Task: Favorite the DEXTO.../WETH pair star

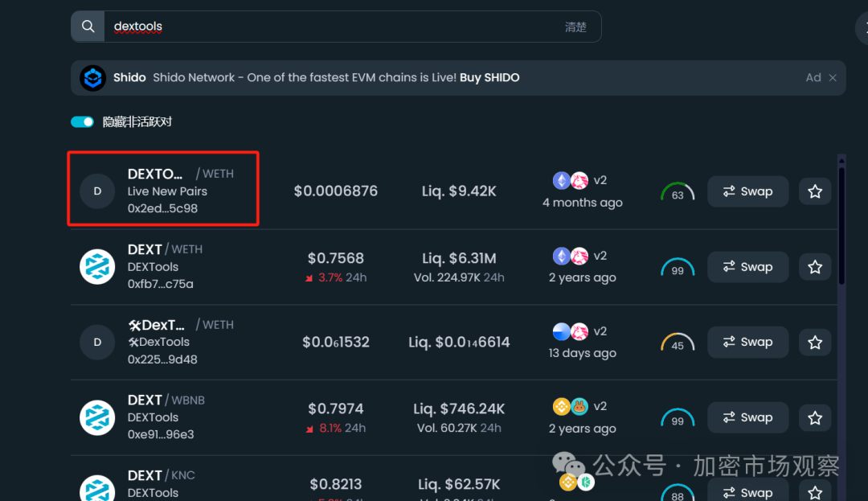Action: (815, 191)
